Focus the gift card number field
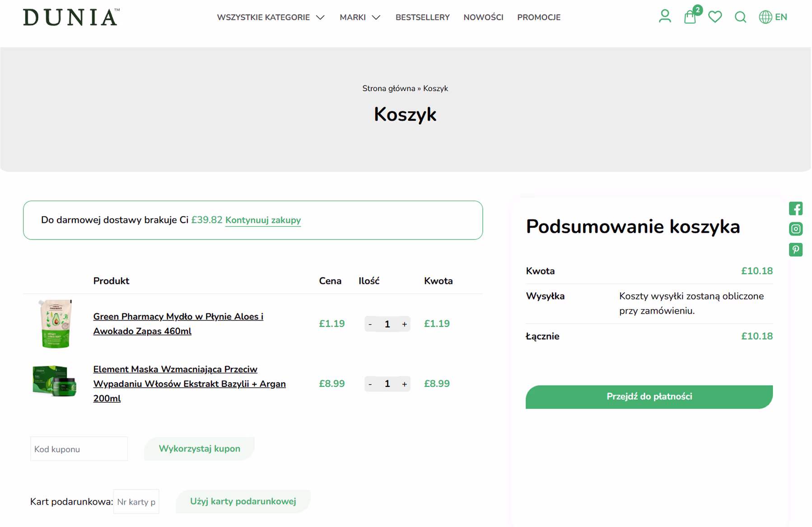The width and height of the screenshot is (812, 527). point(136,502)
